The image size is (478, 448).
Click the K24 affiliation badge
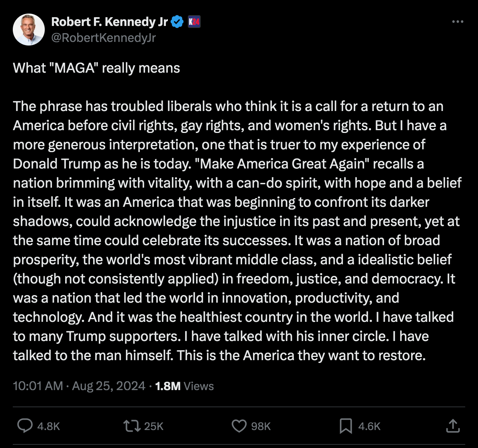pos(194,22)
